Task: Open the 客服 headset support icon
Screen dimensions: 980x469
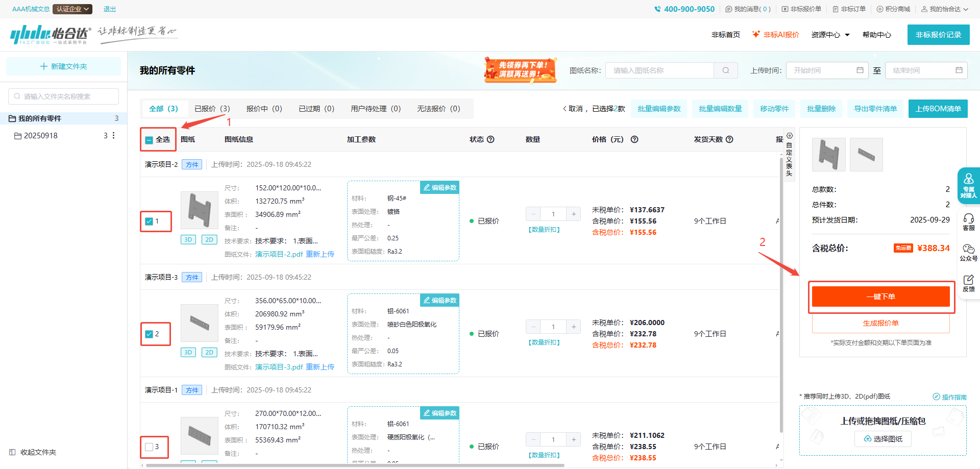Action: pos(968,222)
